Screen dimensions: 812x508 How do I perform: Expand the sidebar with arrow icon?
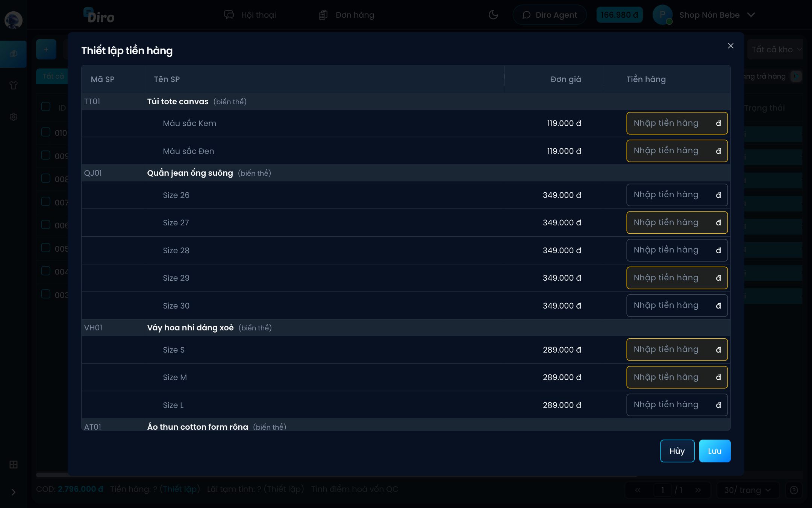coord(14,492)
